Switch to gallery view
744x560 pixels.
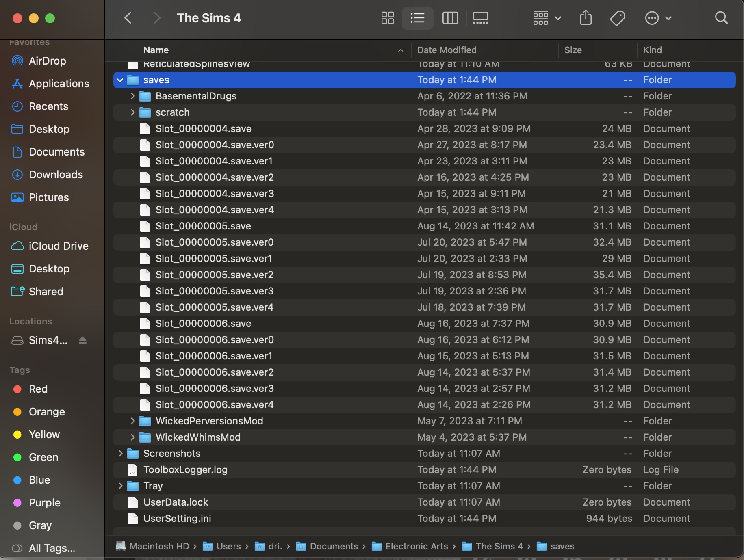pos(480,18)
